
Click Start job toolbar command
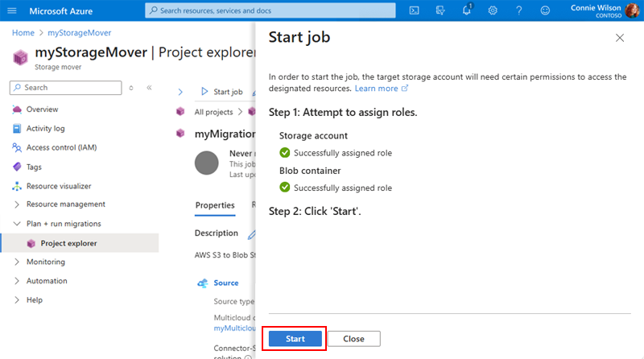[222, 92]
